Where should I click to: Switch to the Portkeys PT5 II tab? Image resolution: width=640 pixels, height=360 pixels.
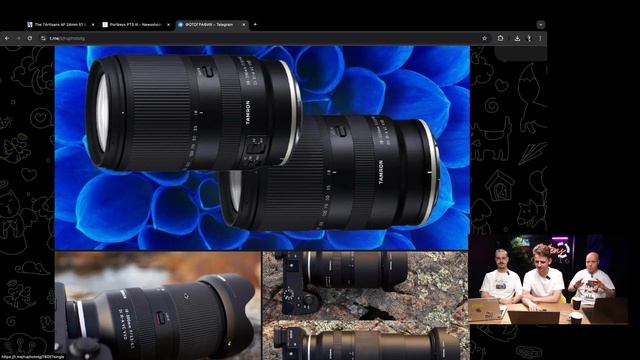coord(136,24)
